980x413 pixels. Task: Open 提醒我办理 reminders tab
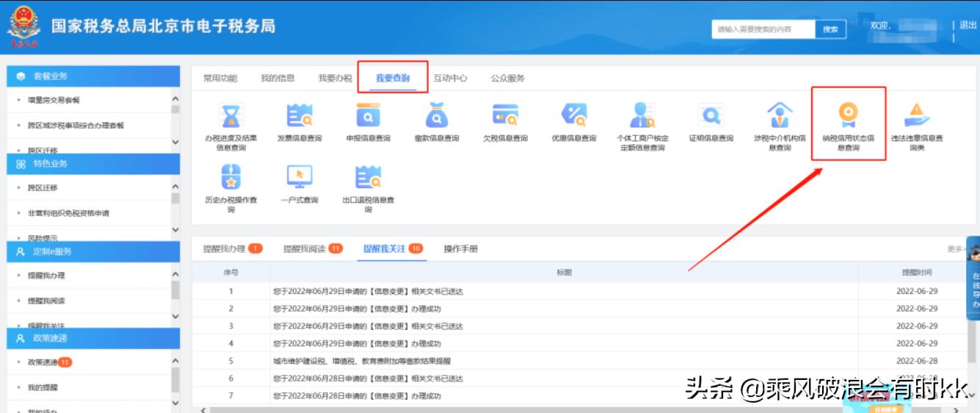(233, 249)
